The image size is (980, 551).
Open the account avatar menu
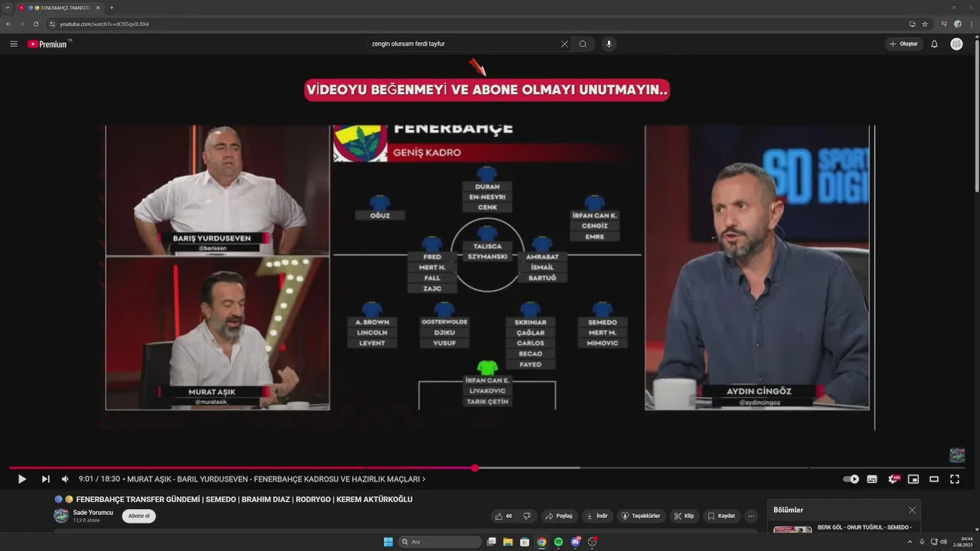tap(956, 44)
